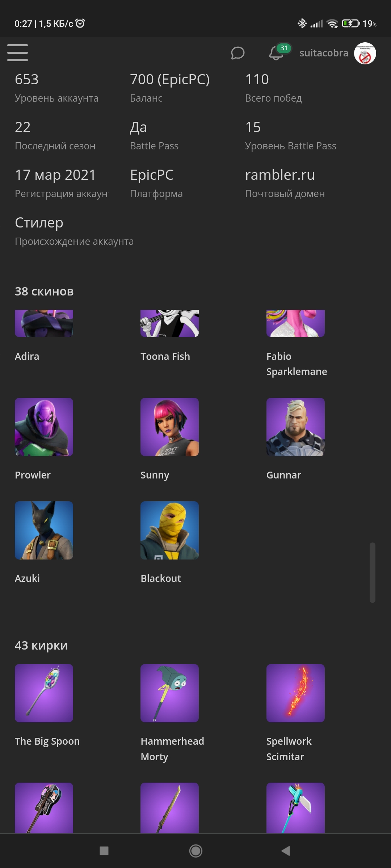
Task: Click the '22' last season value
Action: tap(22, 127)
